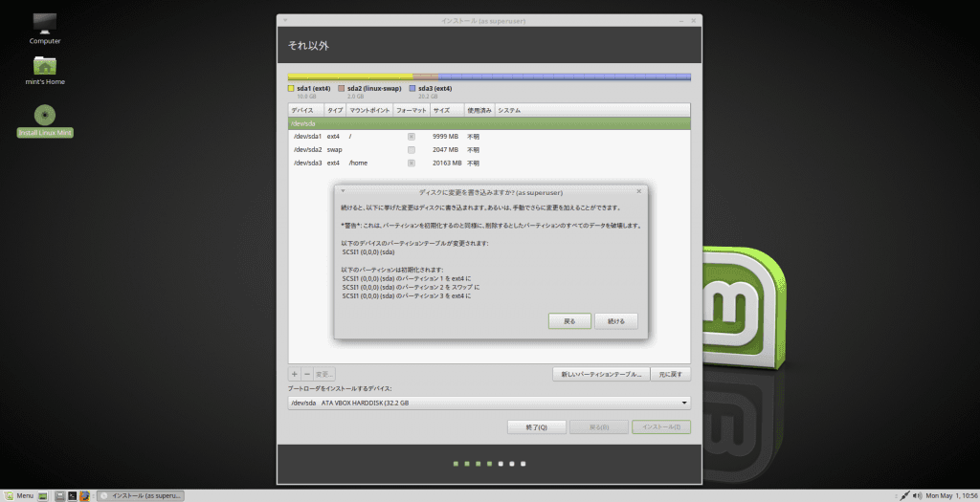Open mint's Home folder icon
Image resolution: width=980 pixels, height=502 pixels.
tap(44, 71)
